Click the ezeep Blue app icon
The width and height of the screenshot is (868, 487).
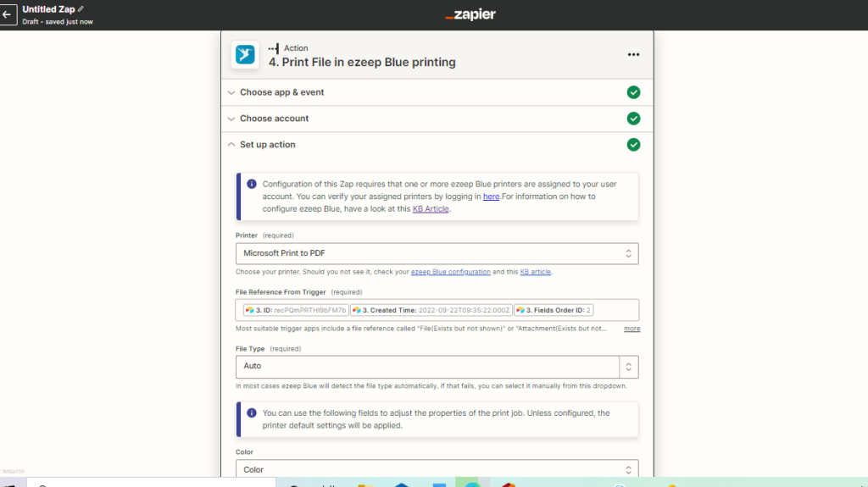[245, 55]
